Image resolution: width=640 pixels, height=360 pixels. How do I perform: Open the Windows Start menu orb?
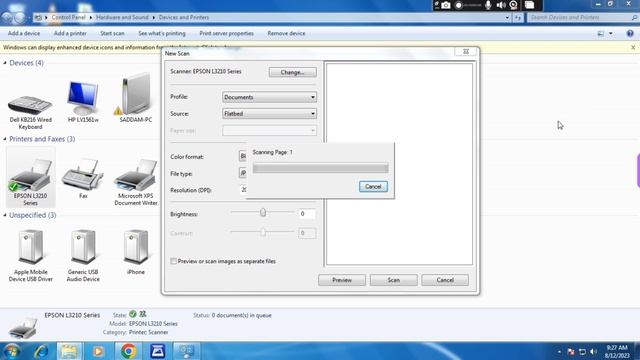coord(12,351)
